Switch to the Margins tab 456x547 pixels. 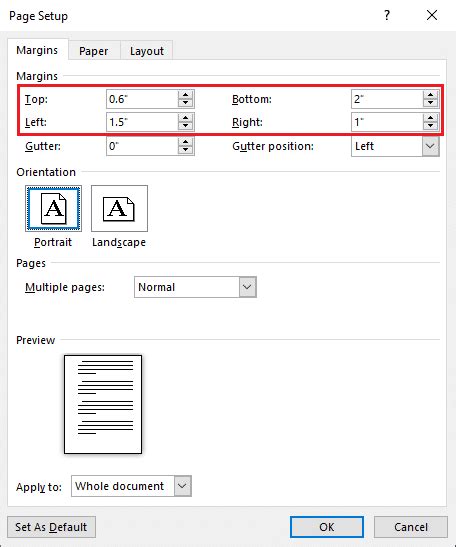[37, 50]
